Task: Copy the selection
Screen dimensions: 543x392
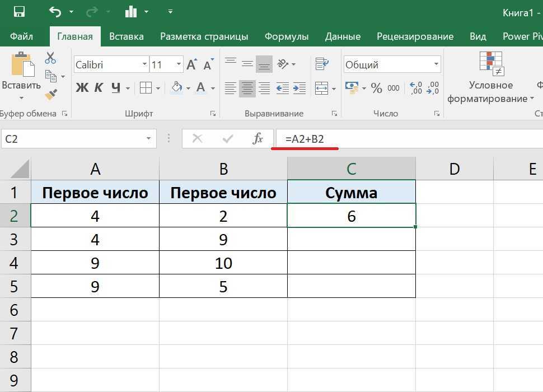Action: pyautogui.click(x=51, y=76)
